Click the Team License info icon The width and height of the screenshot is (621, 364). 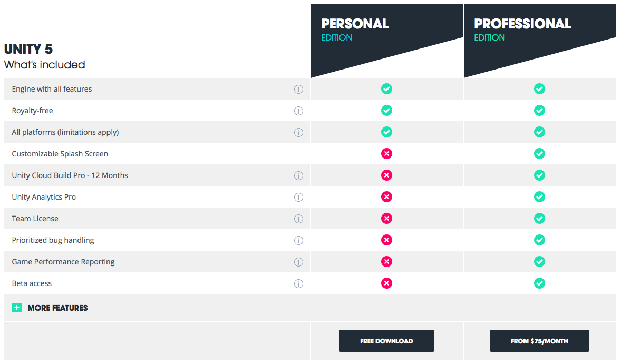pyautogui.click(x=298, y=219)
